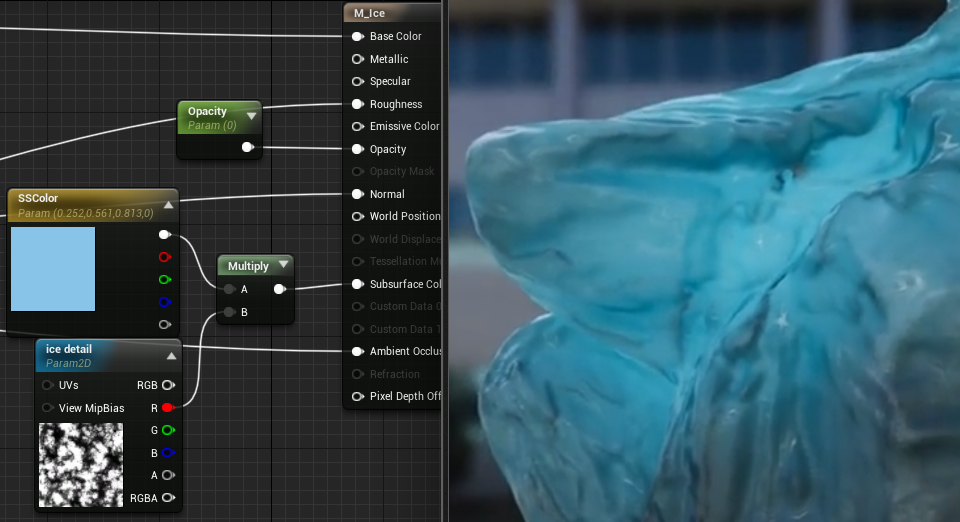Select the M_Ice node title
Viewport: 960px width, 522px height.
(x=369, y=13)
